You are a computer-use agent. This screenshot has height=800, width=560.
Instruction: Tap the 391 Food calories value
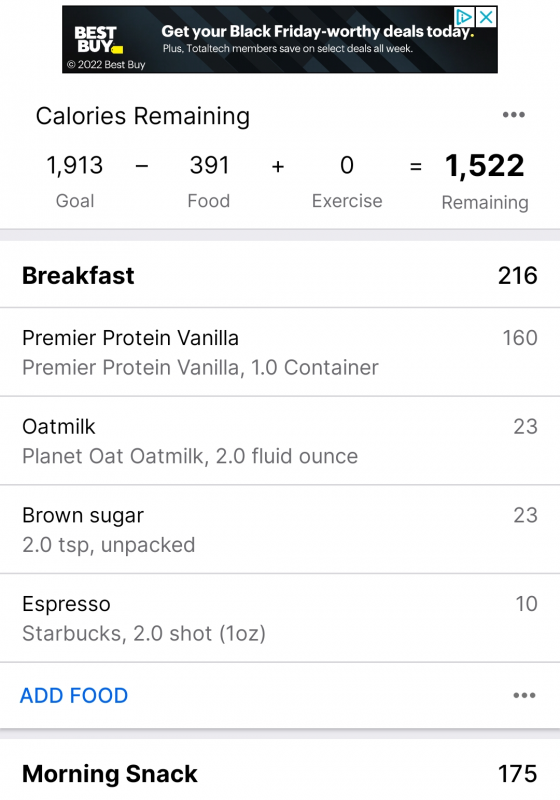(x=209, y=166)
